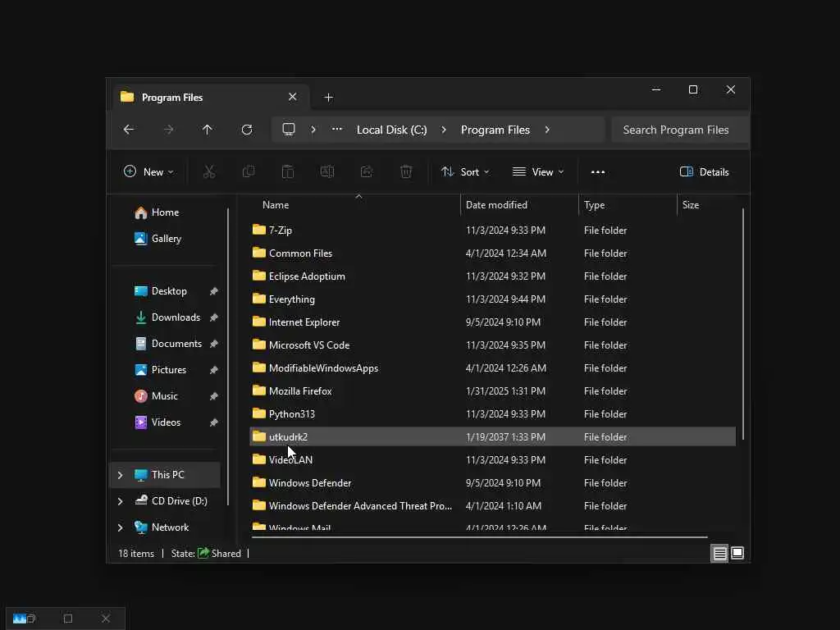Viewport: 840px width, 630px height.
Task: Expand Network tree node
Action: point(120,527)
